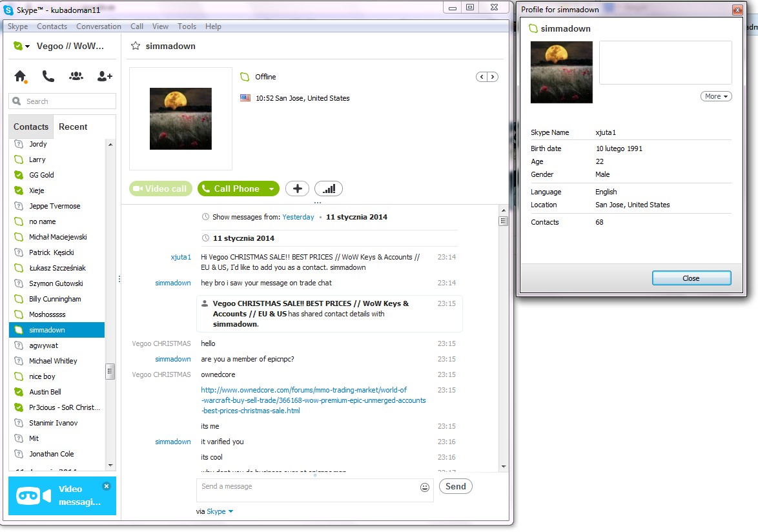
Task: Click the plus add/share button
Action: (x=297, y=189)
